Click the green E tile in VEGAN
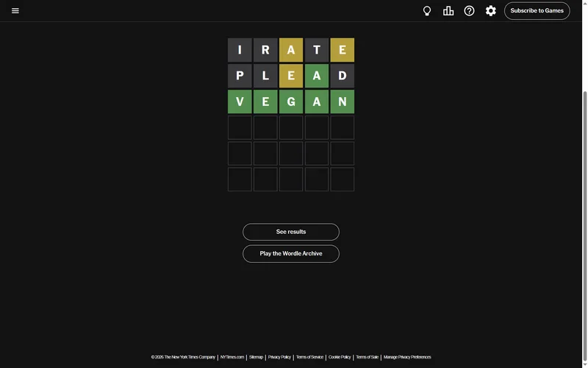 click(265, 102)
